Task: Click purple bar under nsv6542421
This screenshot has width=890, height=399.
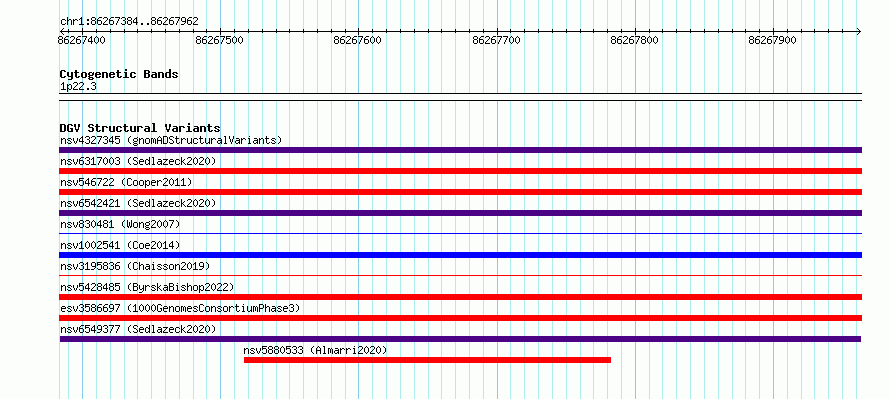Action: (460, 213)
